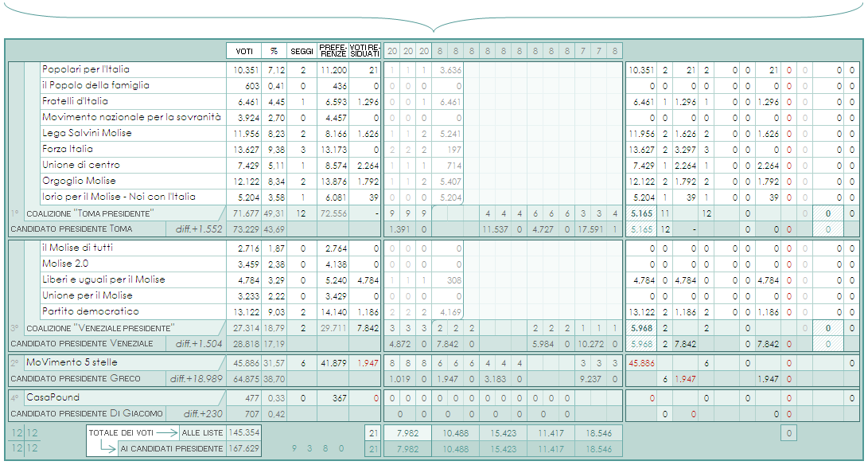
Task: Click the Orgoglio Molise list name
Action: pos(78,182)
